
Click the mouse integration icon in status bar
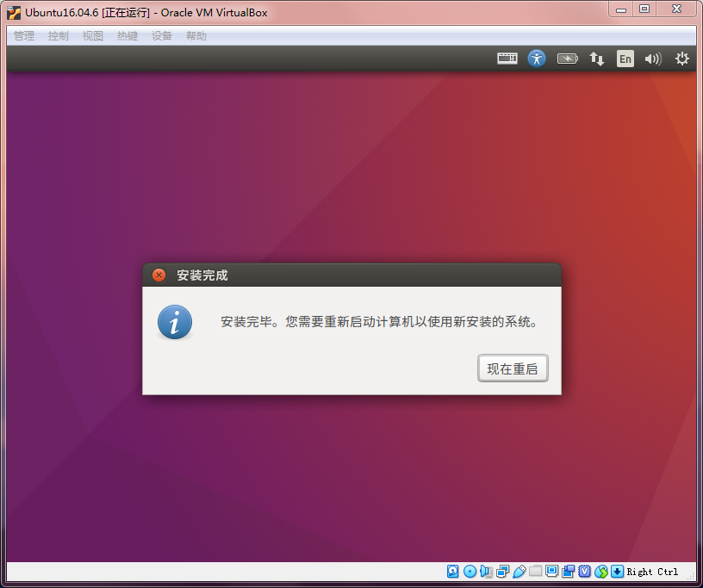601,572
